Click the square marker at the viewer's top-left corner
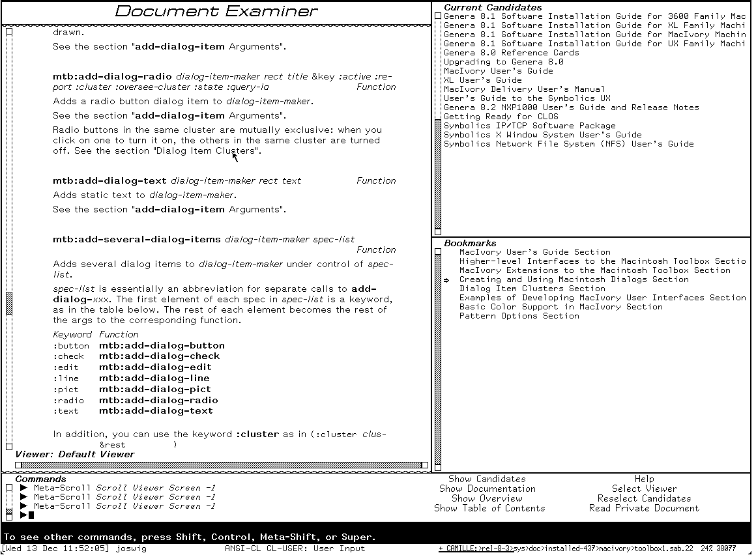Viewport: 756px width, 555px height. coord(8,31)
